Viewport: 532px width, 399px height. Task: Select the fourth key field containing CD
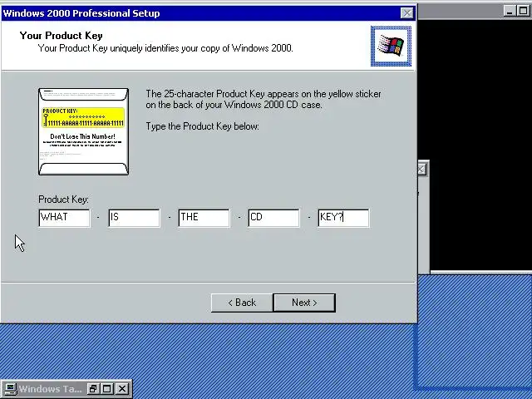(x=273, y=218)
